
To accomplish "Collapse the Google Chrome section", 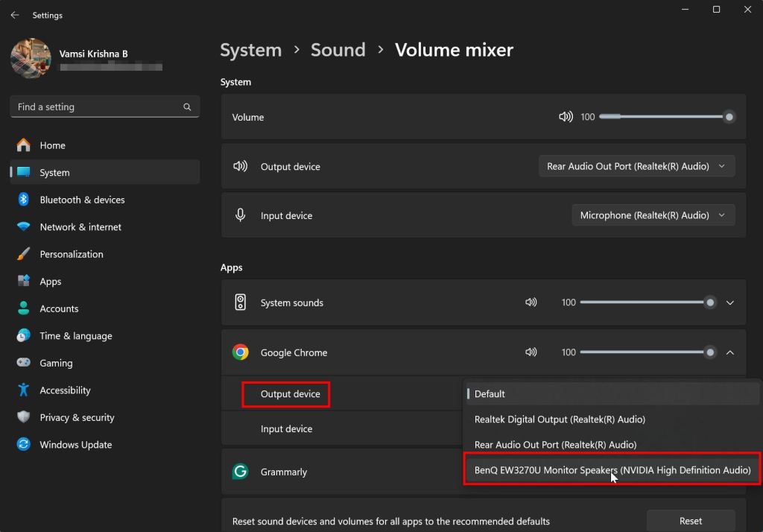I will [730, 352].
